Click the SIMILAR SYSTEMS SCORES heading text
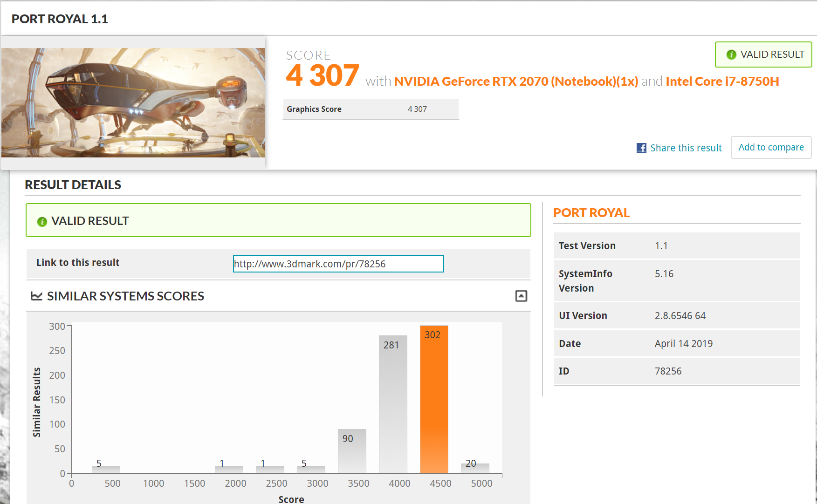 [125, 296]
